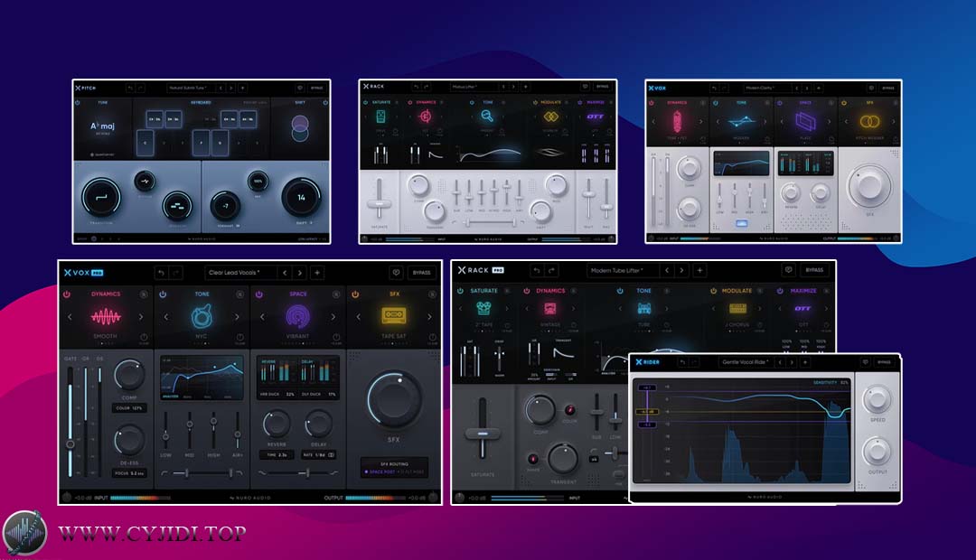The height and width of the screenshot is (560, 976).
Task: Click the "RATE 1/8d" delay value in Xvox Pro
Action: click(x=319, y=455)
